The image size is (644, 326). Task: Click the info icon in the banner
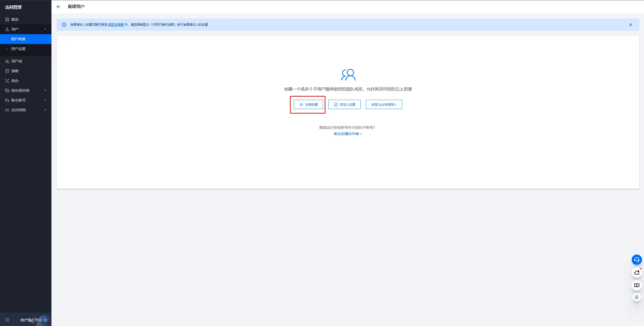[64, 25]
